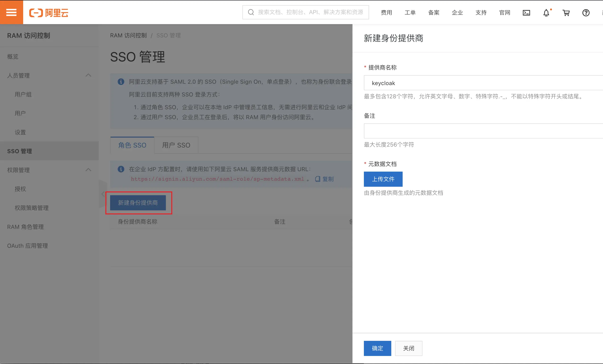Click the Alibaba Cloud logo
Viewport: 603px width, 364px height.
pos(49,13)
